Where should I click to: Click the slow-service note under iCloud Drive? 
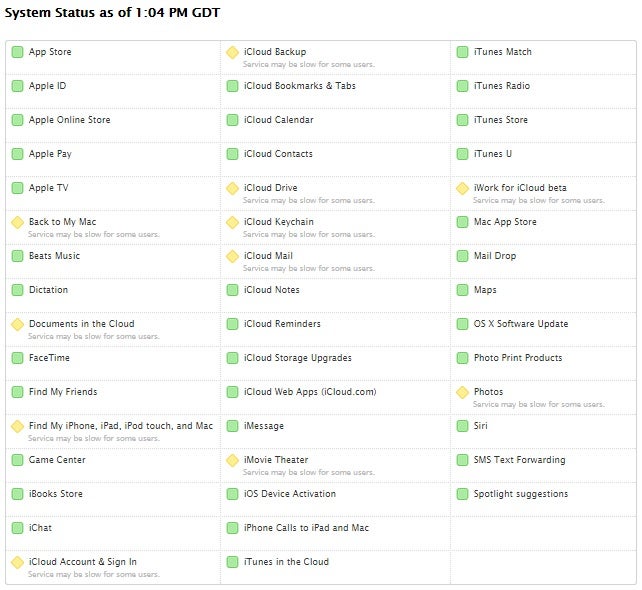(309, 200)
